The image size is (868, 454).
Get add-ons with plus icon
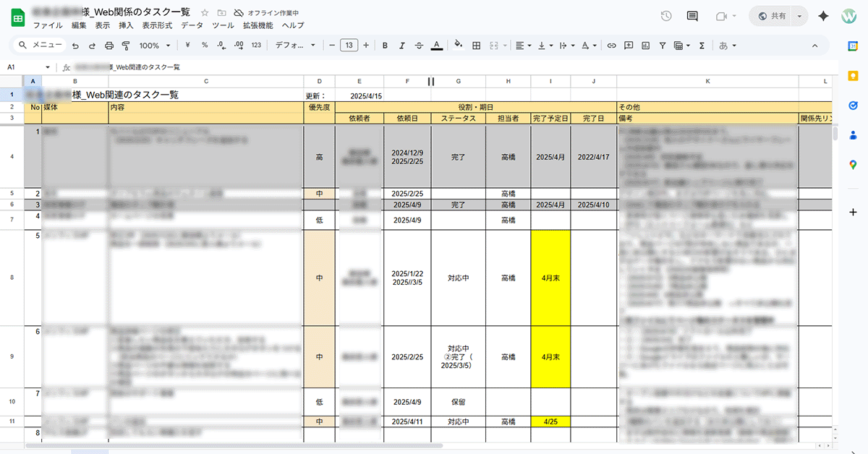click(853, 212)
